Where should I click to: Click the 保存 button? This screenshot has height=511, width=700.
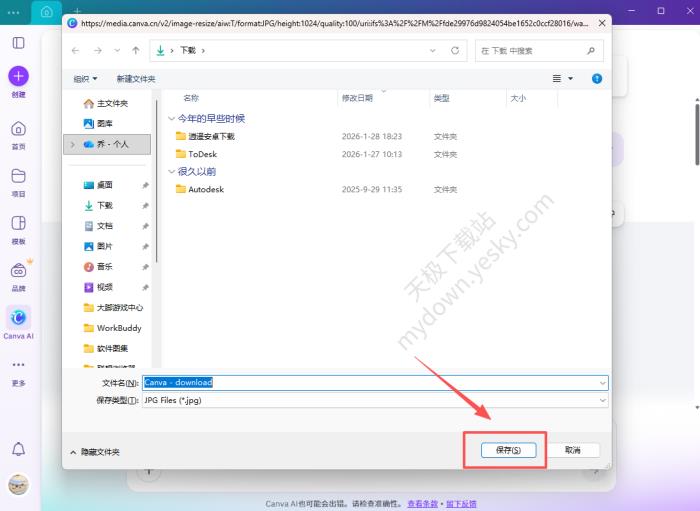[x=508, y=450]
